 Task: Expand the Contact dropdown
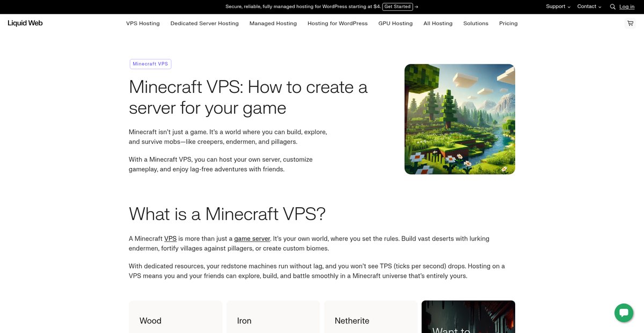click(589, 6)
